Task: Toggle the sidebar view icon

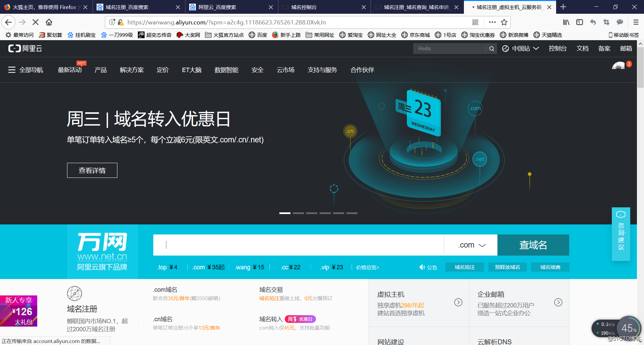Action: pos(580,22)
